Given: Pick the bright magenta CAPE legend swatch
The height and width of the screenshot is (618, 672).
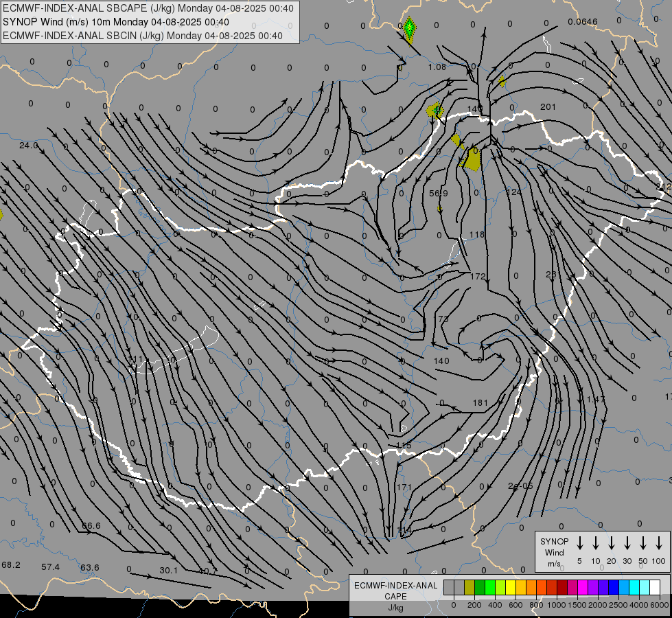Looking at the screenshot, I should [583, 587].
